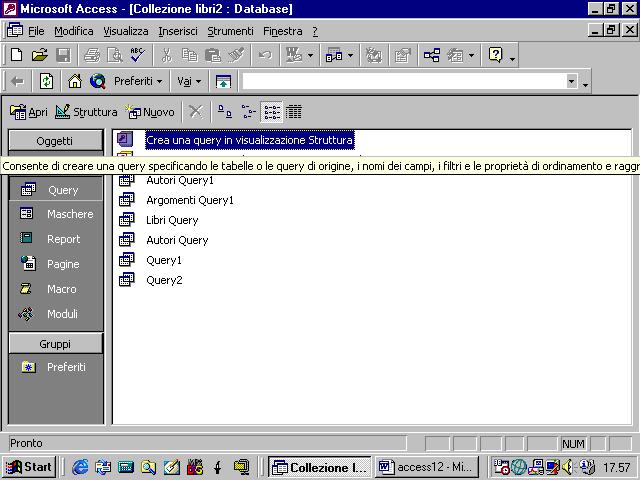This screenshot has width=640, height=480.
Task: Click the Windows Start button
Action: click(29, 467)
